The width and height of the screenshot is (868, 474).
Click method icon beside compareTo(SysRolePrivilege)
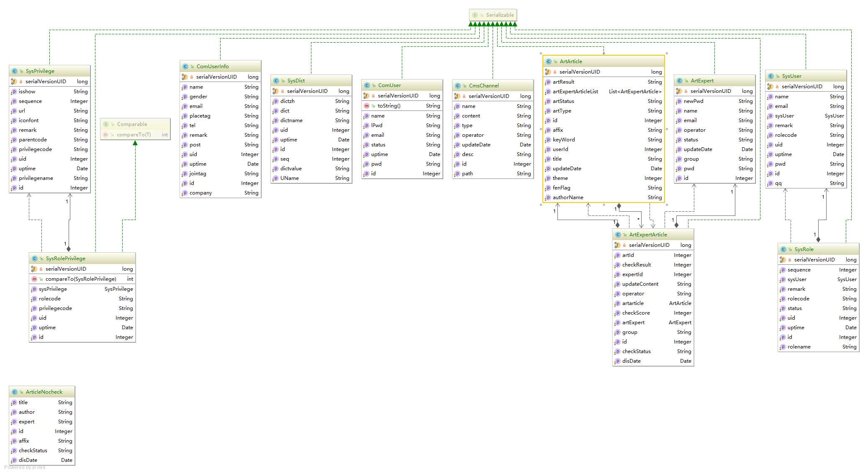click(x=34, y=279)
